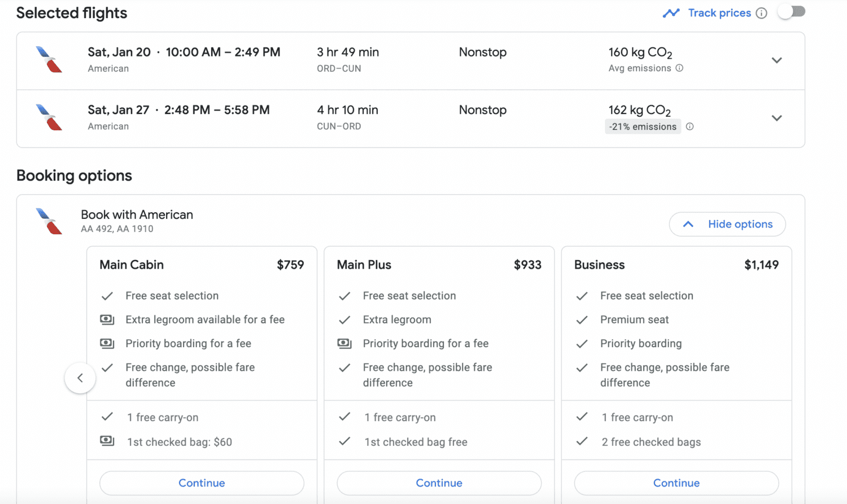Image resolution: width=847 pixels, height=504 pixels.
Task: Enable the price tracking toggle switch
Action: pyautogui.click(x=791, y=11)
